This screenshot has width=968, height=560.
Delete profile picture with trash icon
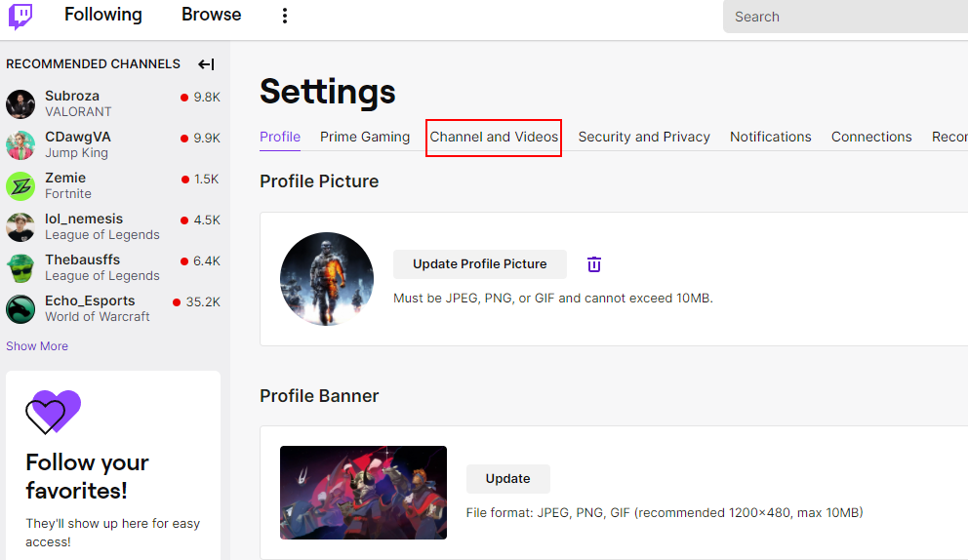click(594, 264)
